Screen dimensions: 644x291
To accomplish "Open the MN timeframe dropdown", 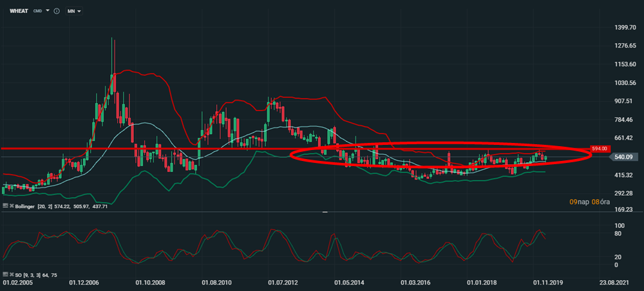I will click(x=74, y=12).
